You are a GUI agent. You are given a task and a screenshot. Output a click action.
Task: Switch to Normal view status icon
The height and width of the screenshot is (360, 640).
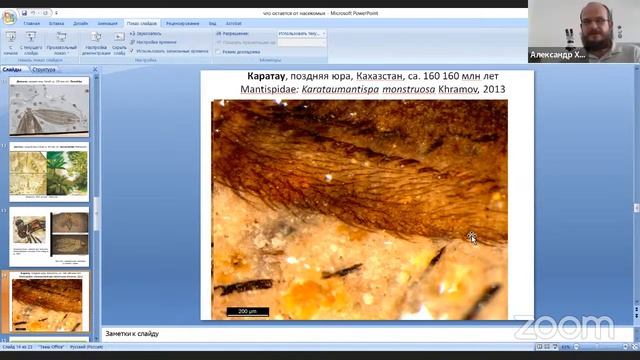(540, 347)
